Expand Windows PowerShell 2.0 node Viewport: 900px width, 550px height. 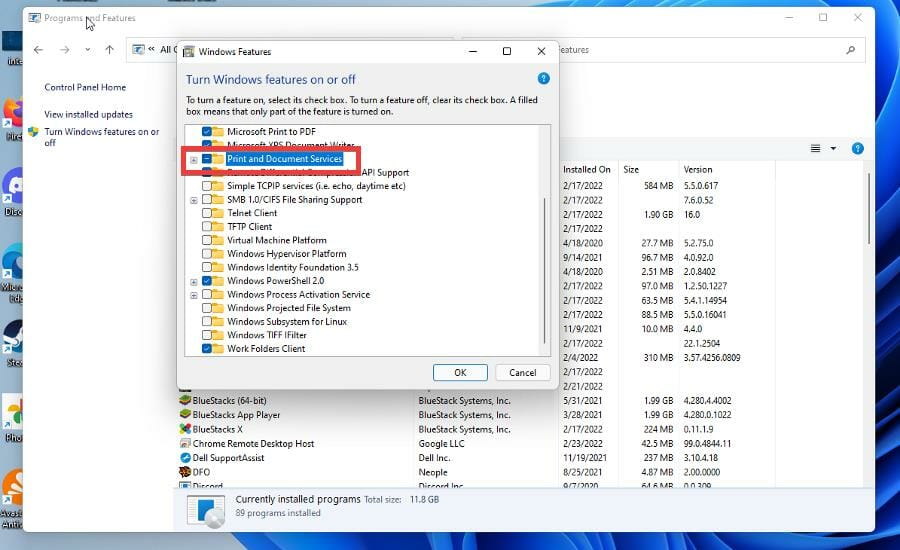point(194,282)
